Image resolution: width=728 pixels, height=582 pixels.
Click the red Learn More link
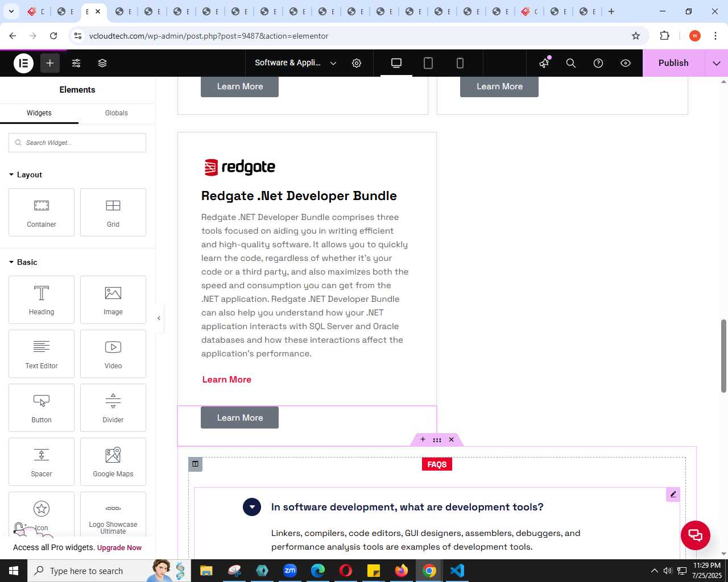pos(227,380)
